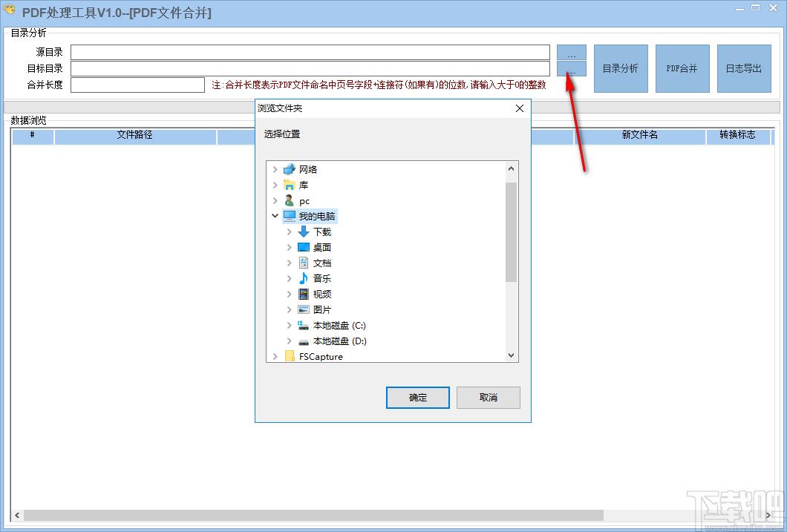Image resolution: width=787 pixels, height=532 pixels.
Task: Collapse the 我的电脑 tree node
Action: [x=275, y=216]
